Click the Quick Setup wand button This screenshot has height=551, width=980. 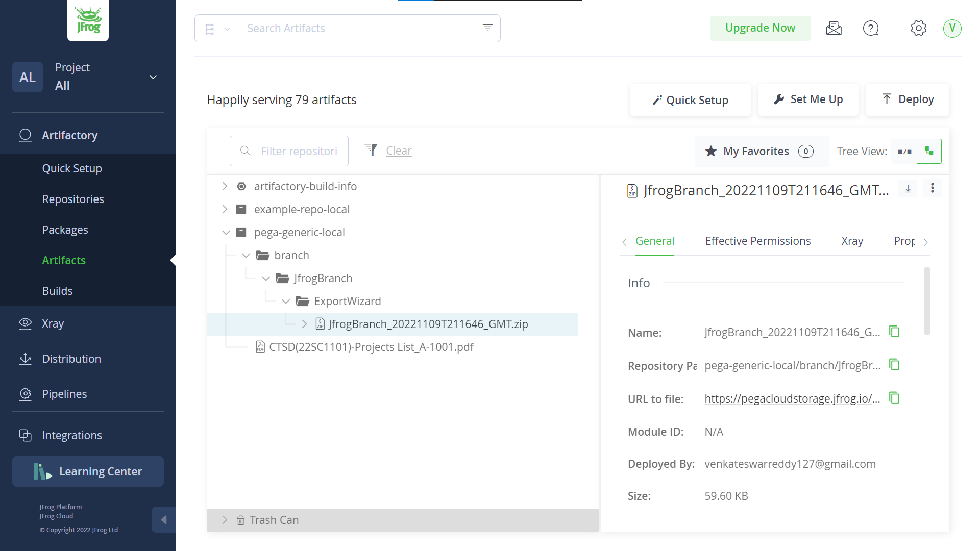click(690, 100)
